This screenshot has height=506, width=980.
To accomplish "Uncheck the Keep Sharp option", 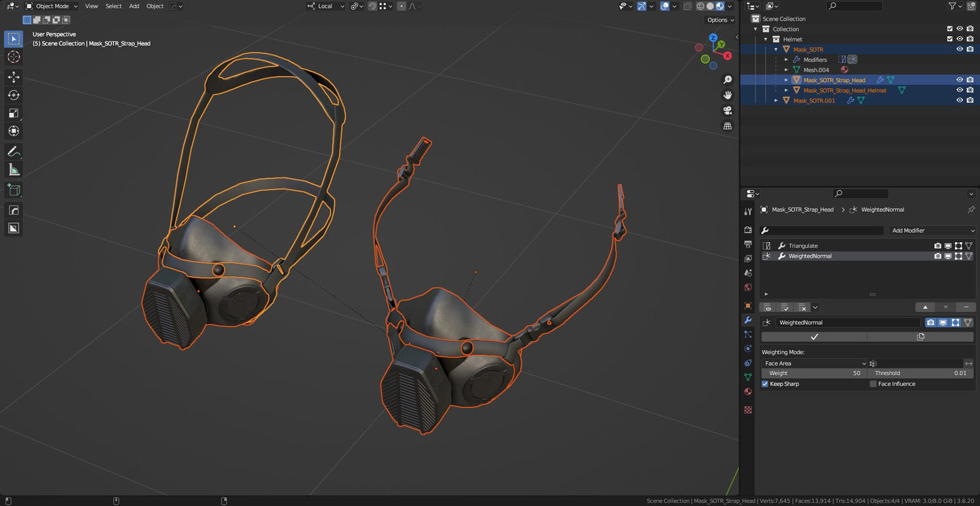I will 766,384.
